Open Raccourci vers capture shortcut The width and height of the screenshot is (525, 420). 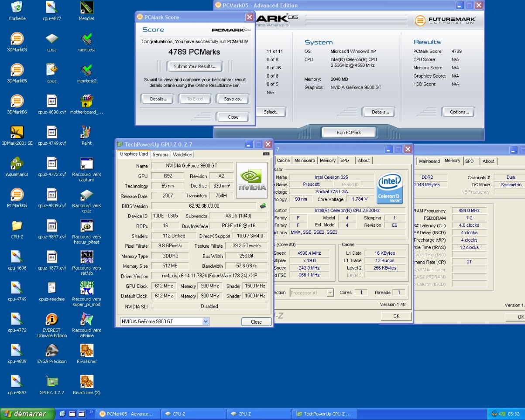click(x=86, y=164)
